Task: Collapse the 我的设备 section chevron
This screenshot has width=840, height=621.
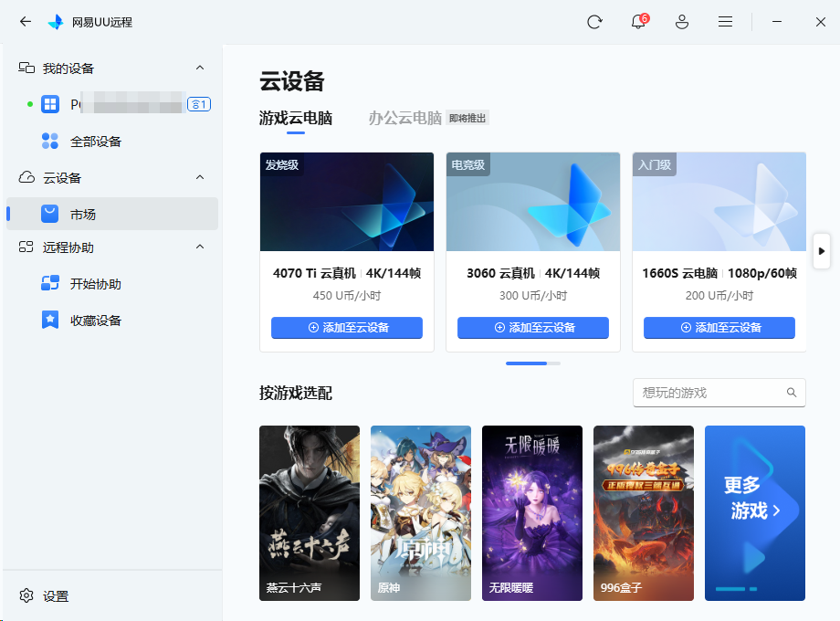Action: (x=200, y=68)
